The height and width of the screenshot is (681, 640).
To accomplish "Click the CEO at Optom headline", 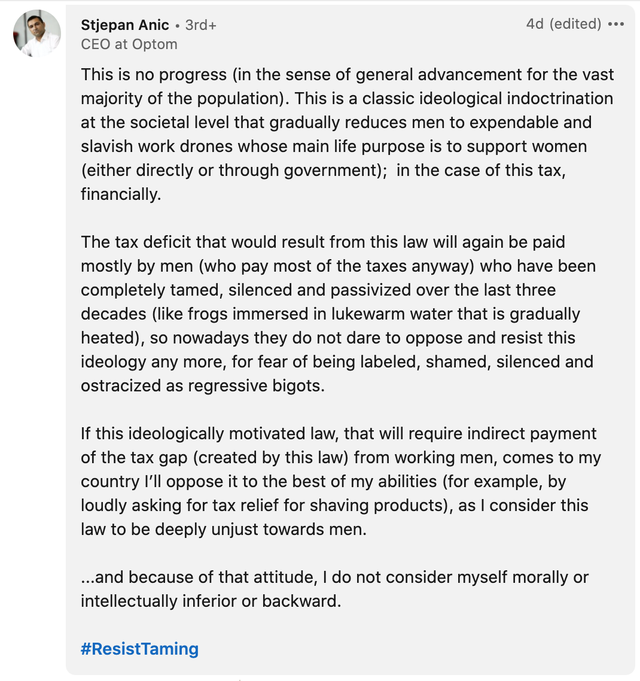I will pos(129,44).
